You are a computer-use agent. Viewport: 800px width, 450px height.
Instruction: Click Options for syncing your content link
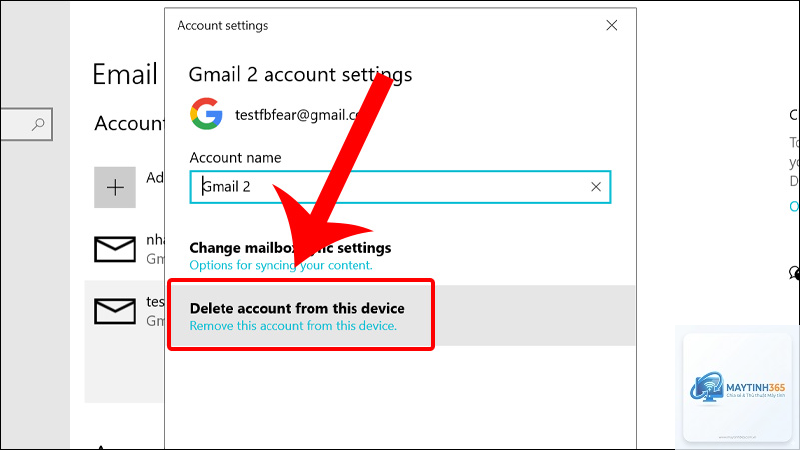281,265
